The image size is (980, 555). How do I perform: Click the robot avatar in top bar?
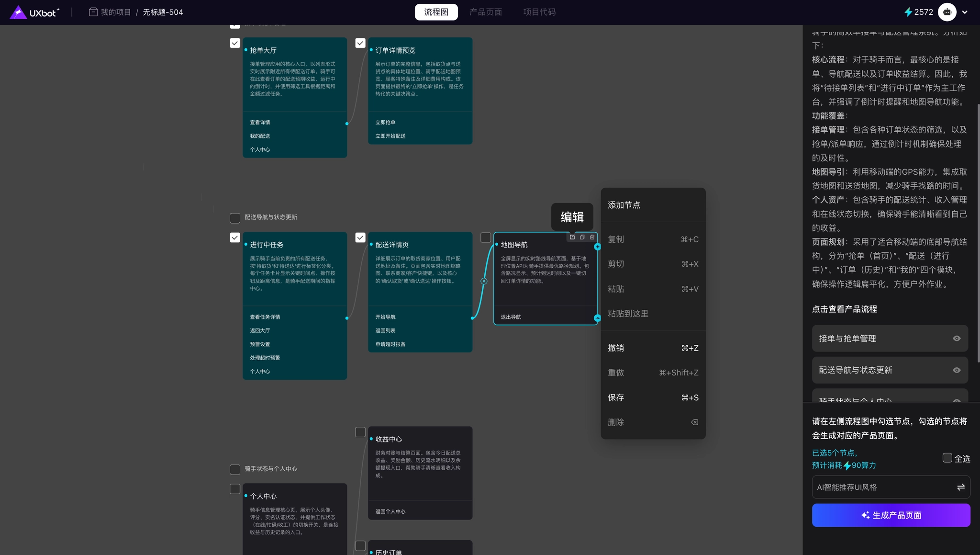(x=947, y=12)
